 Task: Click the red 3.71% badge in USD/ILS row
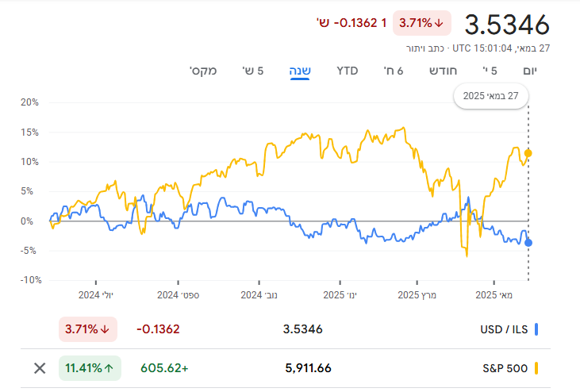88,329
